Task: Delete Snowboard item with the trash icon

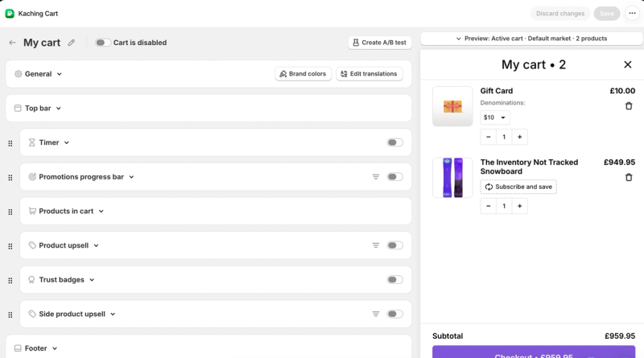Action: (x=629, y=177)
